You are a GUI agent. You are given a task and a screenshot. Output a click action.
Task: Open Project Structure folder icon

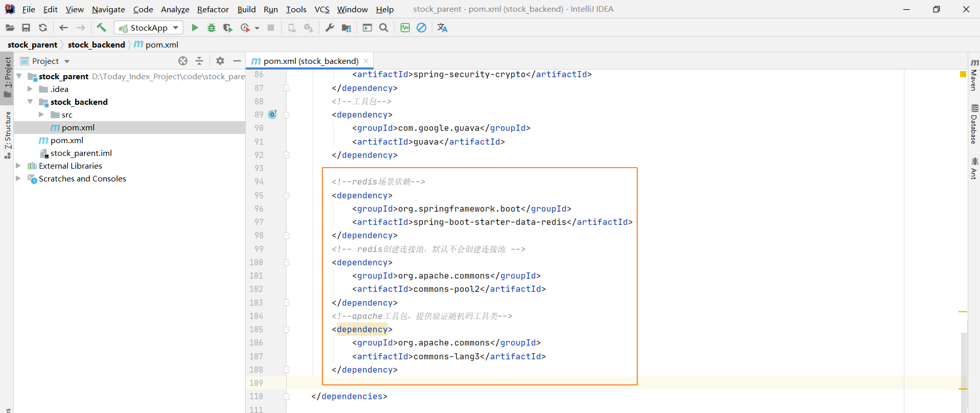pyautogui.click(x=346, y=28)
